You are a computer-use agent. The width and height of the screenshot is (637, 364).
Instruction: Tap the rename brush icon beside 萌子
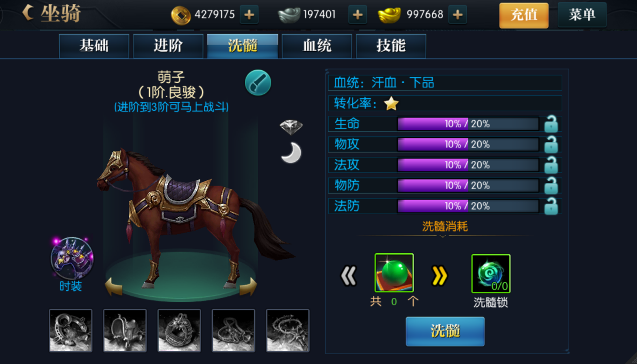pyautogui.click(x=258, y=83)
